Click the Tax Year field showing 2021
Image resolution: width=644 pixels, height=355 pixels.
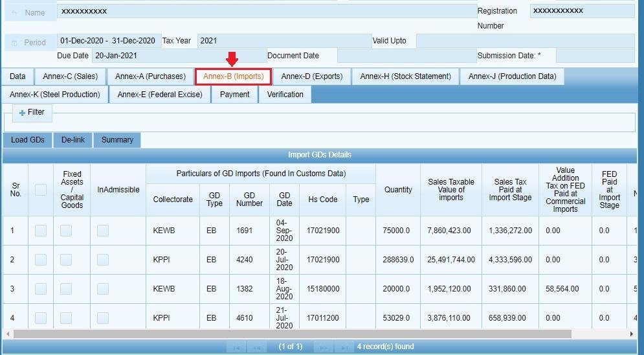point(284,41)
